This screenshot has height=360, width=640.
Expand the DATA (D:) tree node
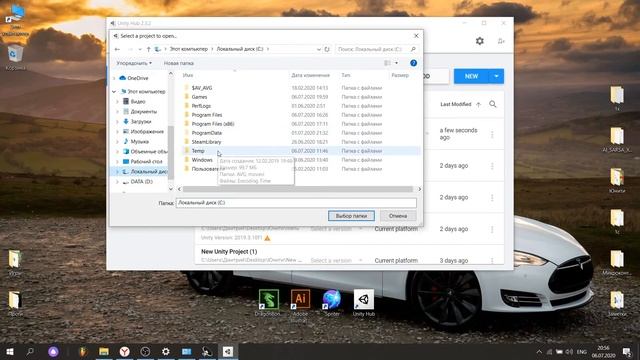[x=118, y=182]
